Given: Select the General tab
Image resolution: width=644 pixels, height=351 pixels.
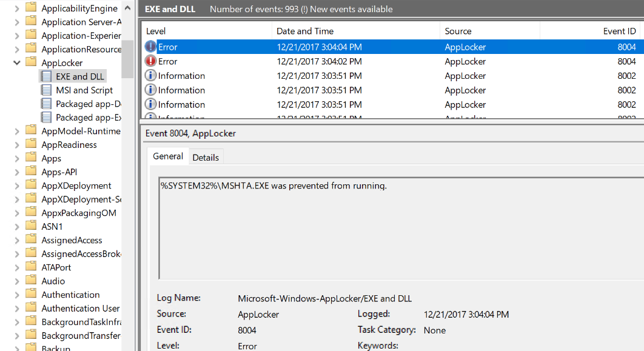Looking at the screenshot, I should click(168, 156).
